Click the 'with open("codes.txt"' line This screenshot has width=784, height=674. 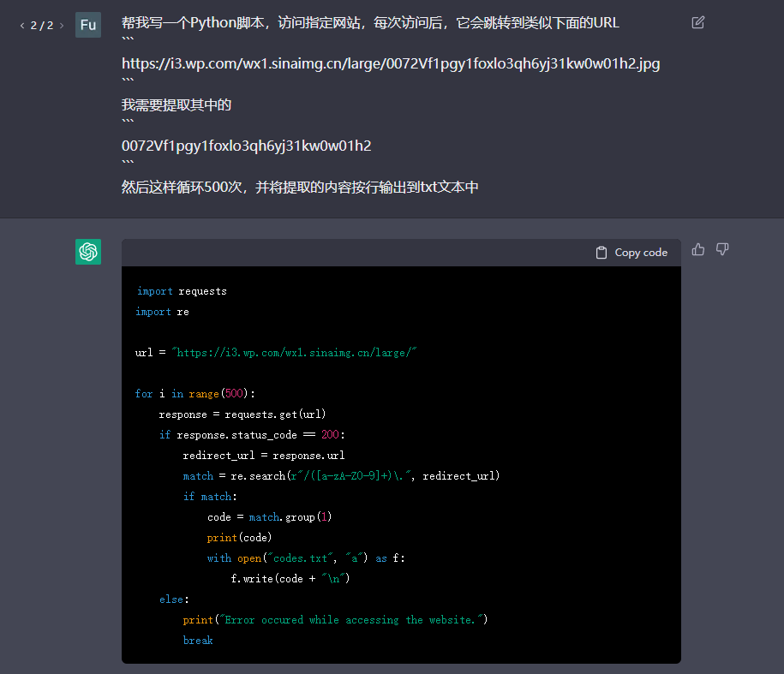point(306,558)
